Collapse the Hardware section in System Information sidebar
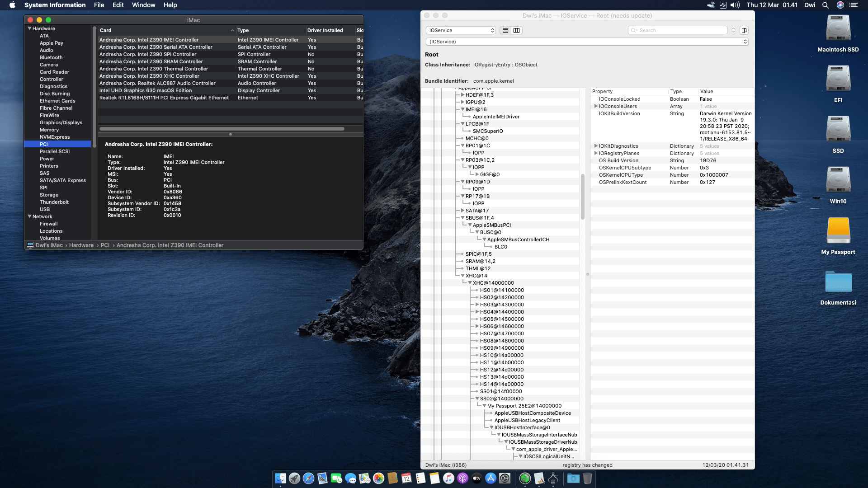868x488 pixels. click(30, 28)
